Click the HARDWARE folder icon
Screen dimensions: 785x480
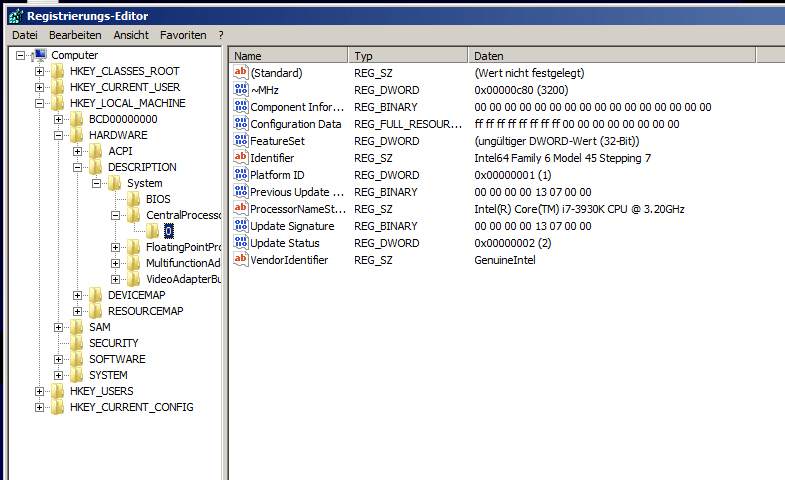point(77,135)
